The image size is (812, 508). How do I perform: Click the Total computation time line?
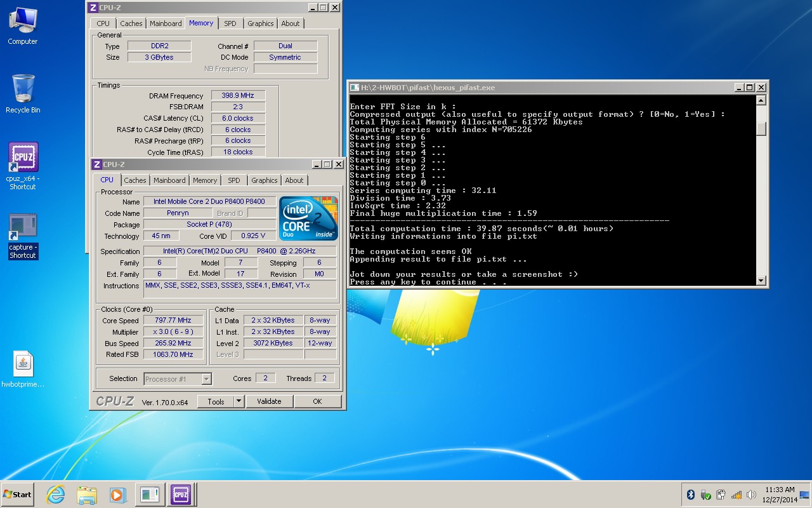click(x=481, y=229)
